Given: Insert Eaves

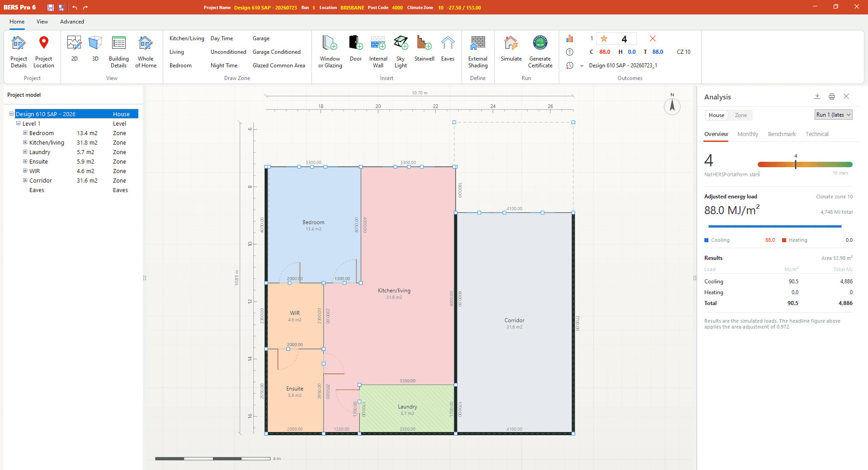Looking at the screenshot, I should pos(448,48).
